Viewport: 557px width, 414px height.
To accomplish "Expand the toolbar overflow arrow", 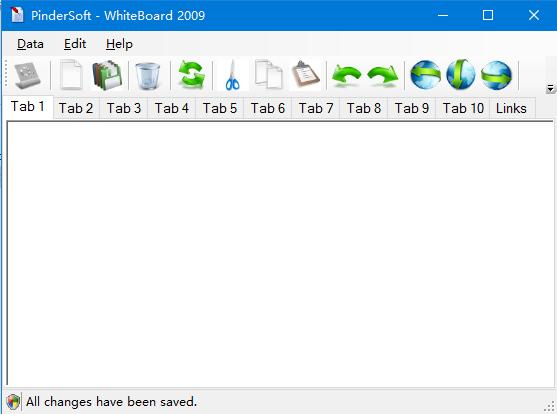I will 550,88.
